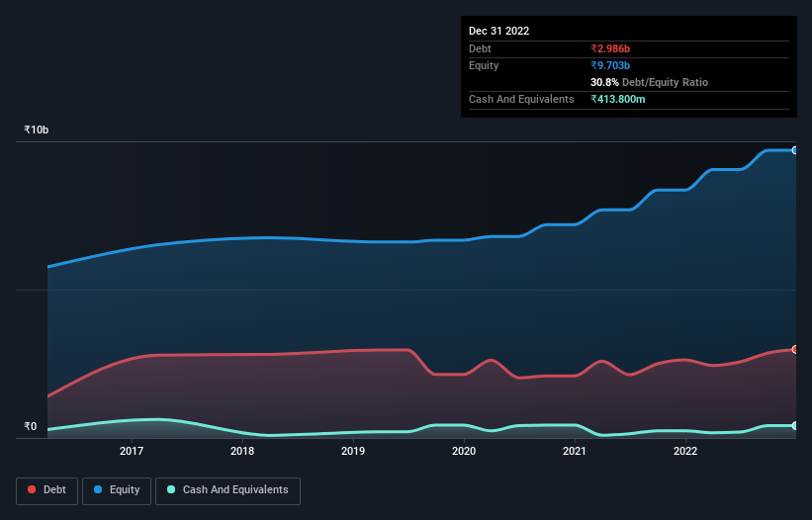The image size is (812, 520).
Task: Toggle the Debt series legend button
Action: [46, 490]
